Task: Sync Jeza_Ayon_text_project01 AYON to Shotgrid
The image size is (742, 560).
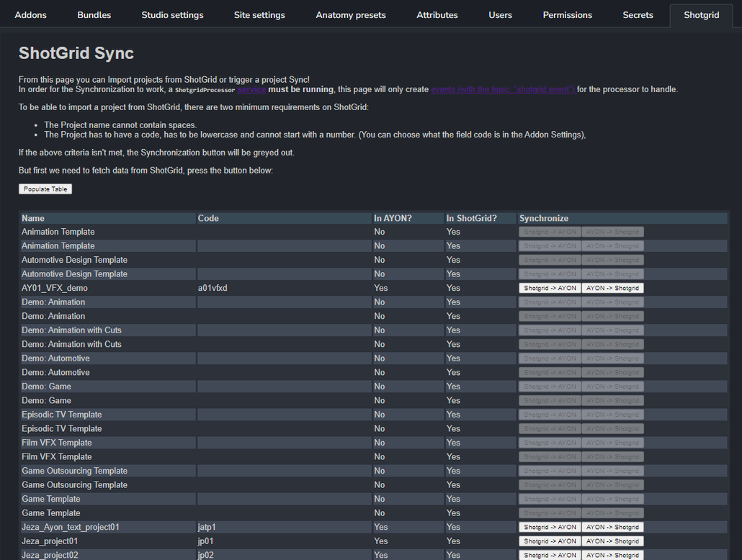Action: coord(612,527)
